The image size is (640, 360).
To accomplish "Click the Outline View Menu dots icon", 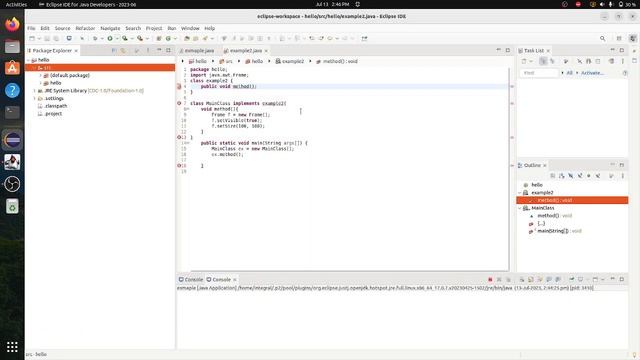I will 623,176.
